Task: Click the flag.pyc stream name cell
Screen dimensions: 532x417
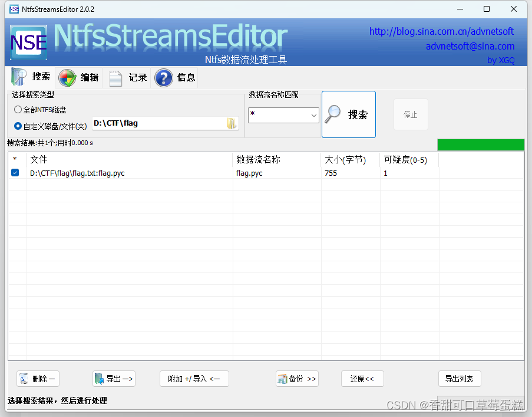Action: pos(249,173)
